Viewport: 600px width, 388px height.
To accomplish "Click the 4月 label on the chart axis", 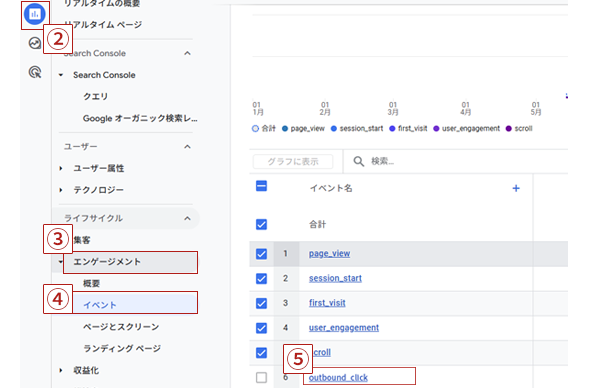I will click(x=465, y=112).
